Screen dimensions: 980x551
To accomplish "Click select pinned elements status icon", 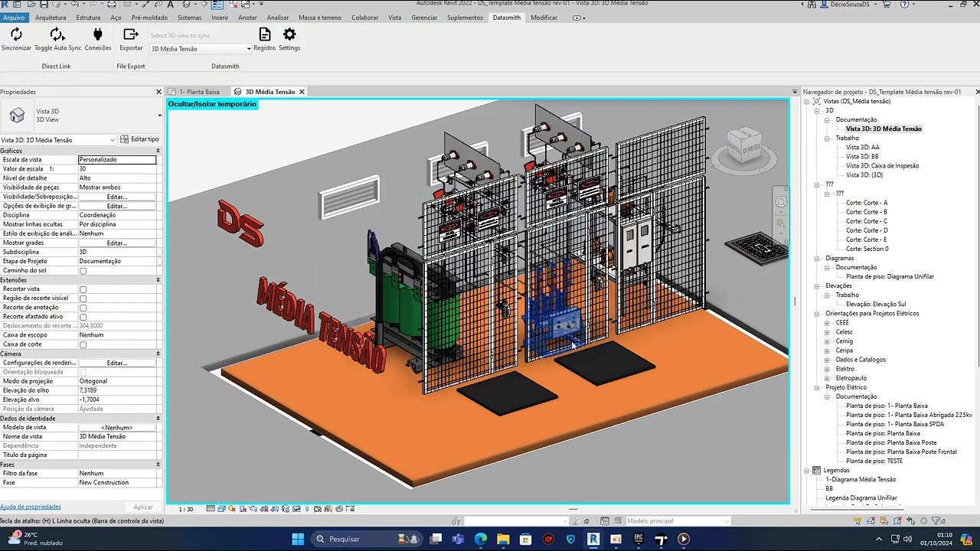I will tap(884, 521).
